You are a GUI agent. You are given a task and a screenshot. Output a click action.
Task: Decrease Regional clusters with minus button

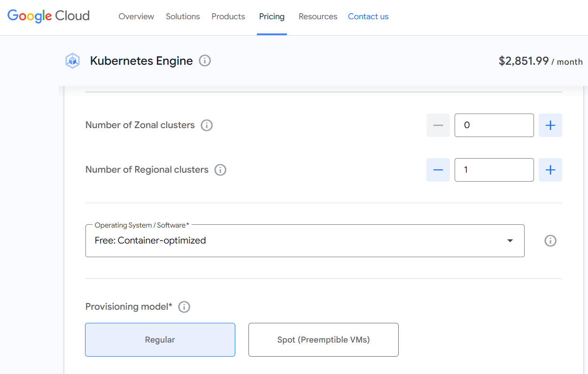tap(438, 170)
